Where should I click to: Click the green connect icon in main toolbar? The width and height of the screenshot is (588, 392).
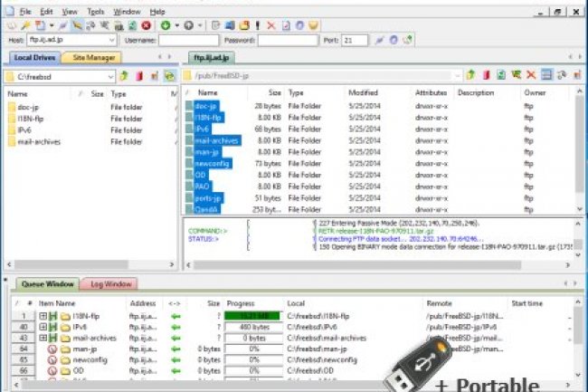coord(166,25)
